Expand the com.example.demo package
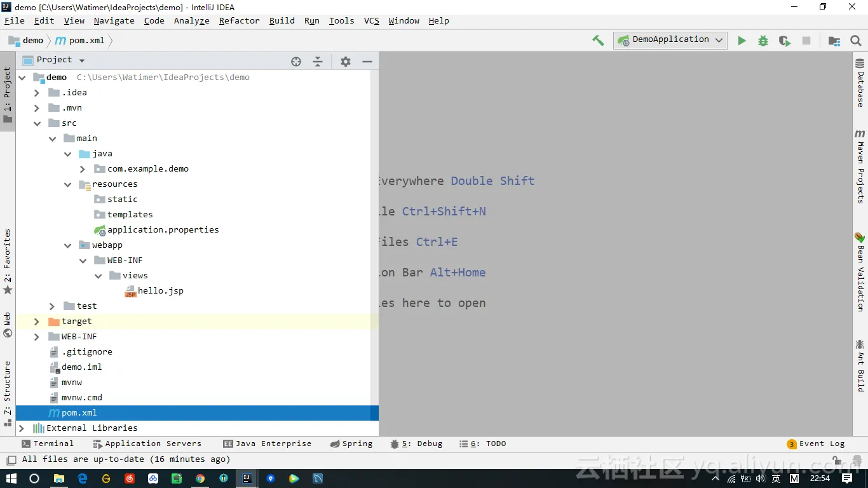 point(83,169)
